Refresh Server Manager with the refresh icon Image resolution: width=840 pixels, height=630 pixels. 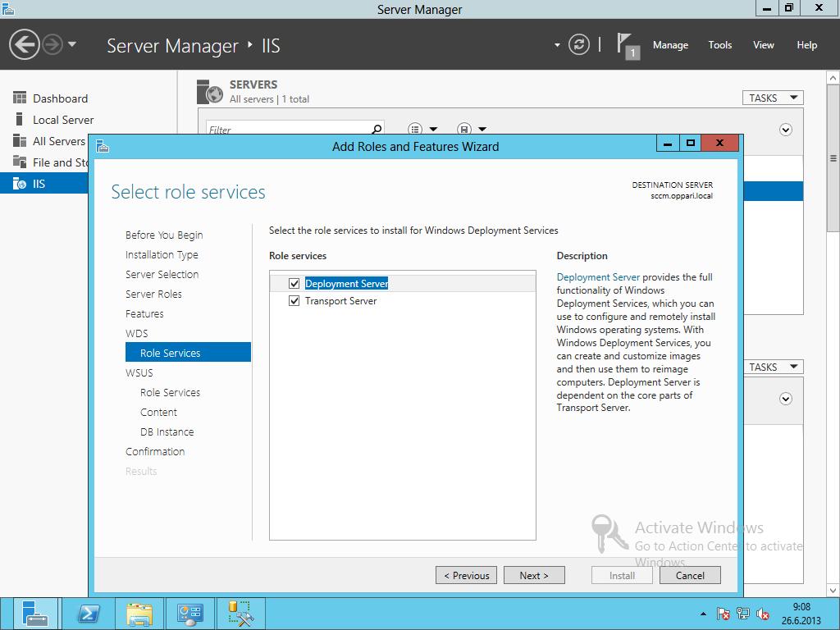pos(578,44)
